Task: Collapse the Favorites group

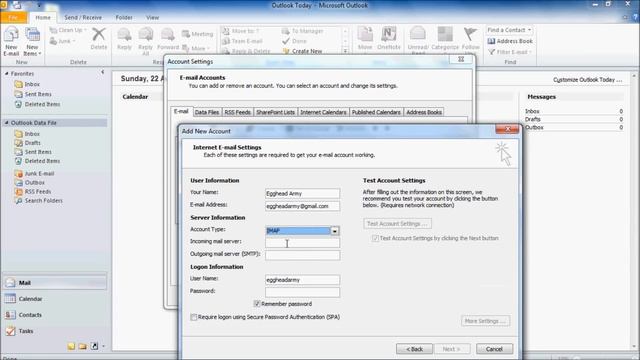Action: click(7, 73)
